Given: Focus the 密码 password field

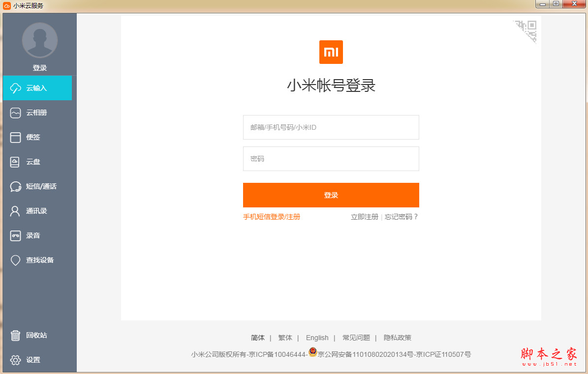Looking at the screenshot, I should coord(331,159).
